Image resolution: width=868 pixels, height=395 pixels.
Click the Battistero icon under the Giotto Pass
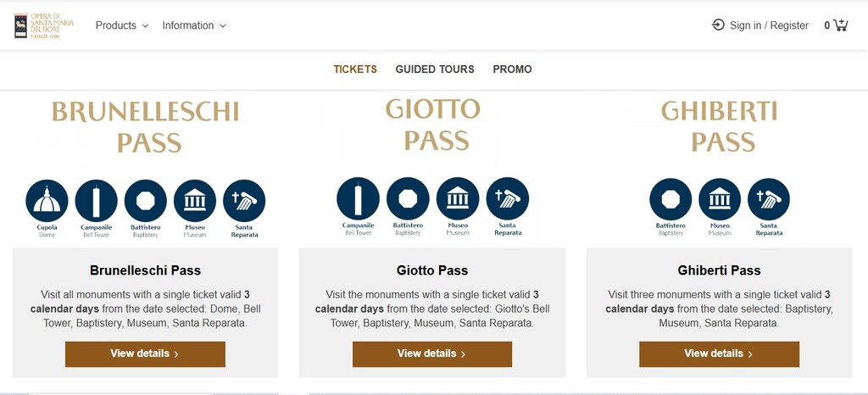coord(408,198)
